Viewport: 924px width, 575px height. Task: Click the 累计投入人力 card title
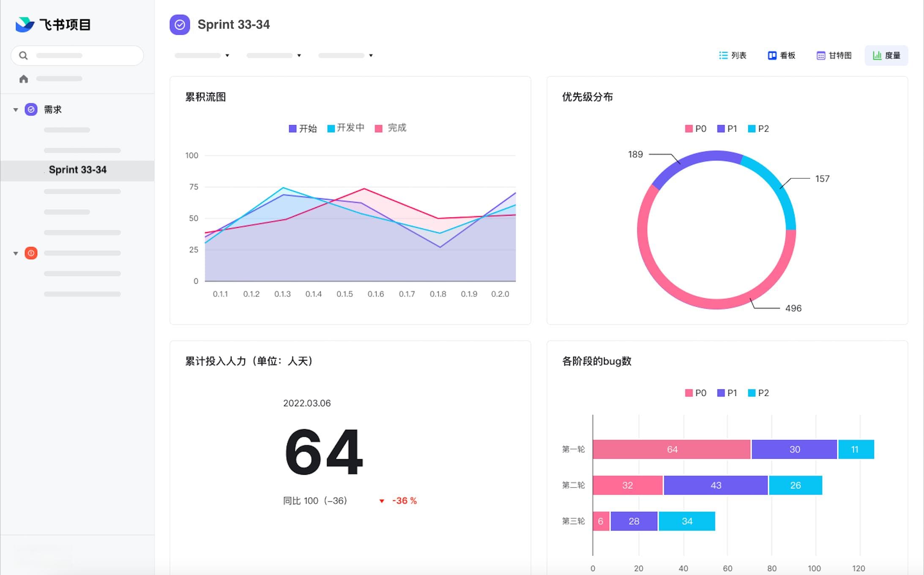[249, 361]
